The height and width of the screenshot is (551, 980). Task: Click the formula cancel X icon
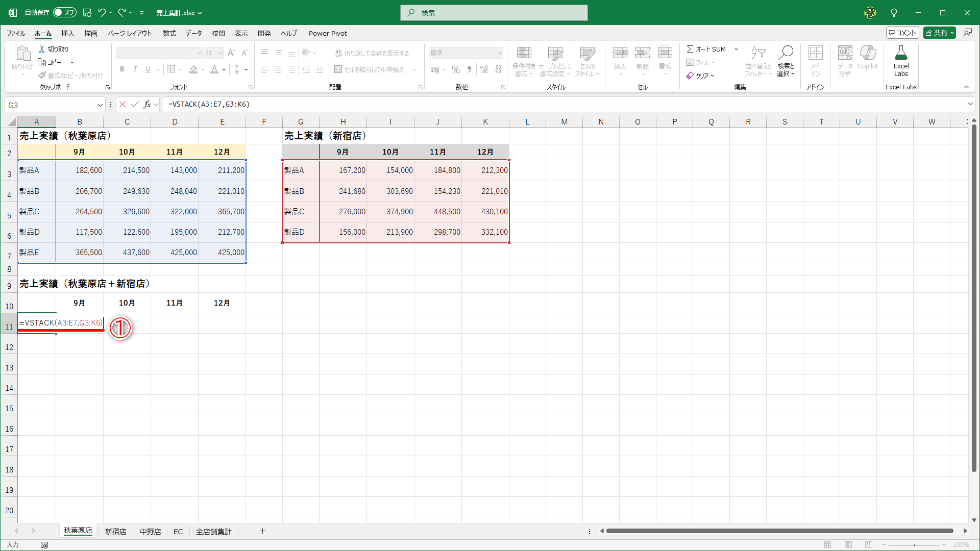[122, 105]
